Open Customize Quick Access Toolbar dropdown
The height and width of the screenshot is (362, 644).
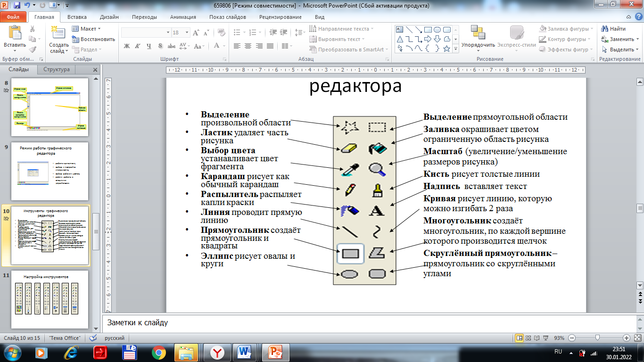tap(66, 6)
